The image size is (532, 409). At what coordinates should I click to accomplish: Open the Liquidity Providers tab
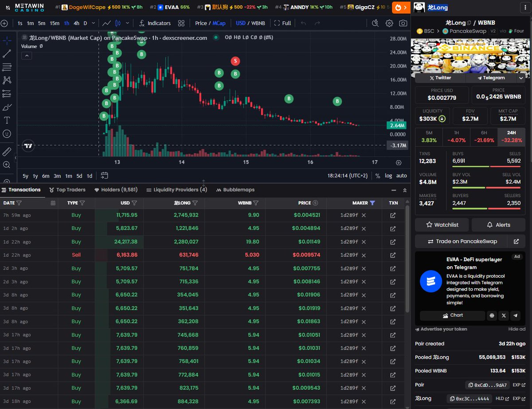[x=176, y=190]
